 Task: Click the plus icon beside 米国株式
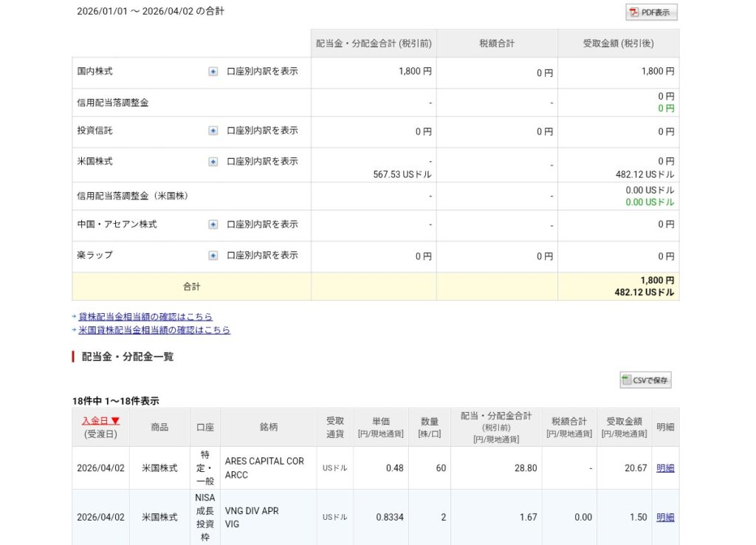[x=213, y=162]
